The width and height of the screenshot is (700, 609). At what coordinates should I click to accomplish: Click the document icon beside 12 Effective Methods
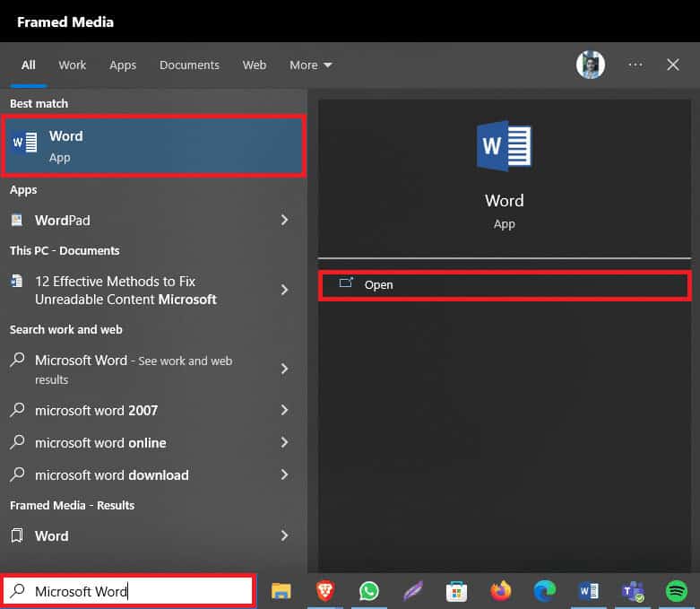click(x=17, y=281)
